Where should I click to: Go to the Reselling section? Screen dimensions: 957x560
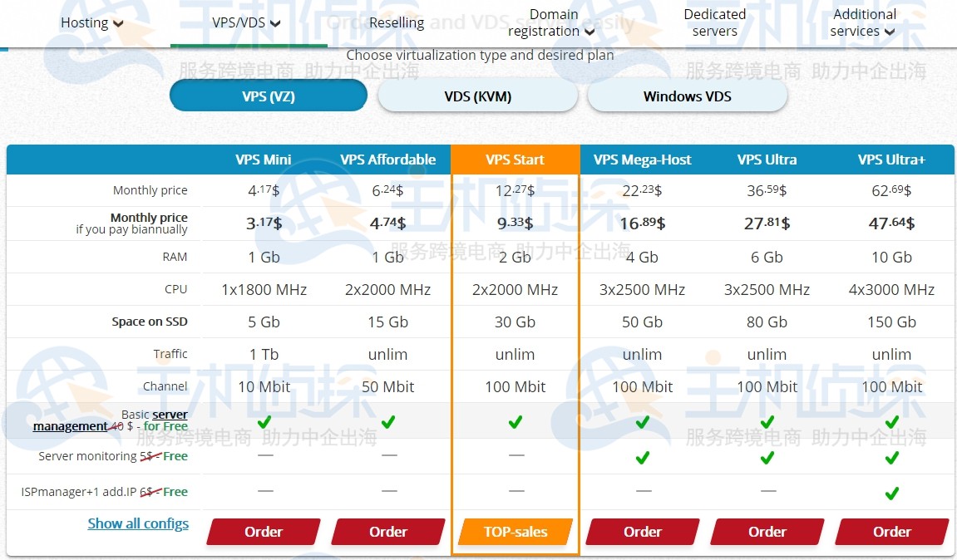397,22
